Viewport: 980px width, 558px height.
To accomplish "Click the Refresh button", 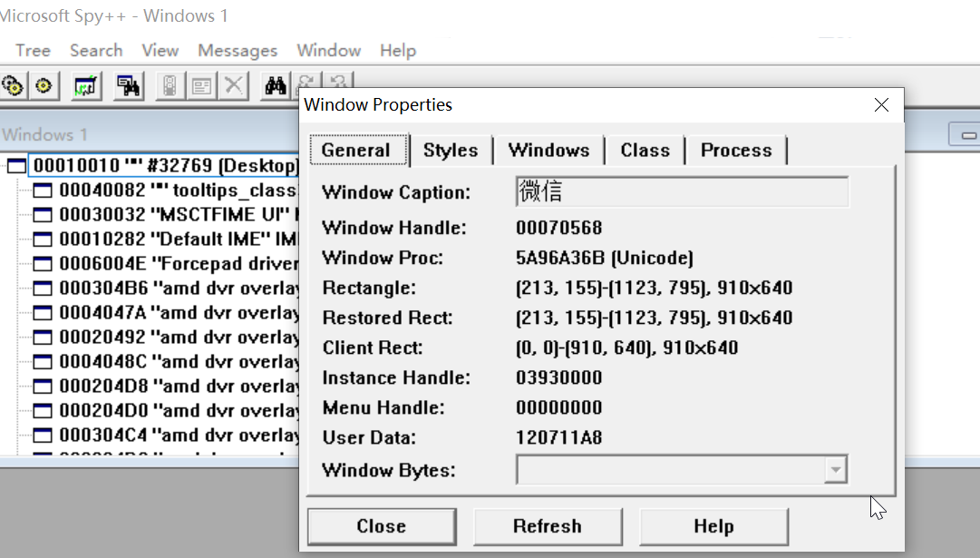I will click(548, 526).
